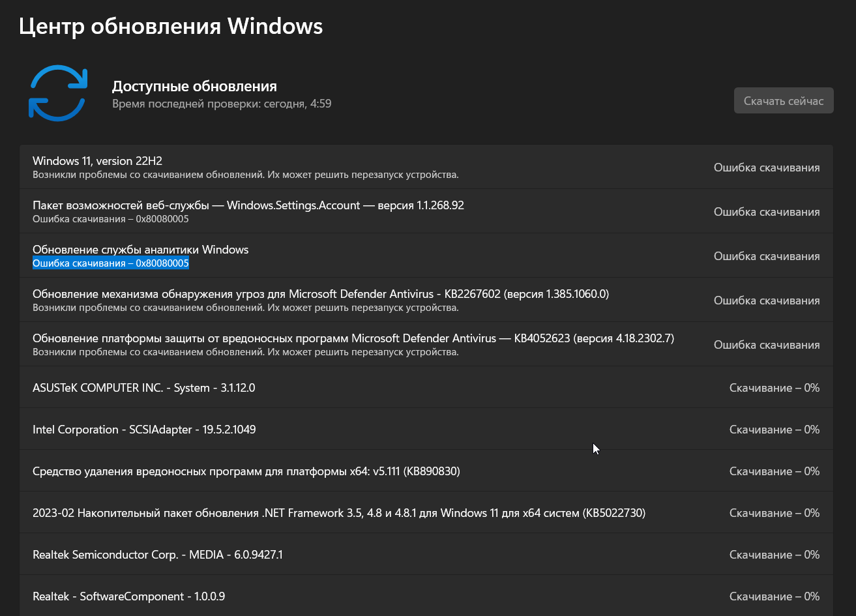Click the blue update sync arrows icon
Image resolution: width=856 pixels, height=616 pixels.
[58, 93]
